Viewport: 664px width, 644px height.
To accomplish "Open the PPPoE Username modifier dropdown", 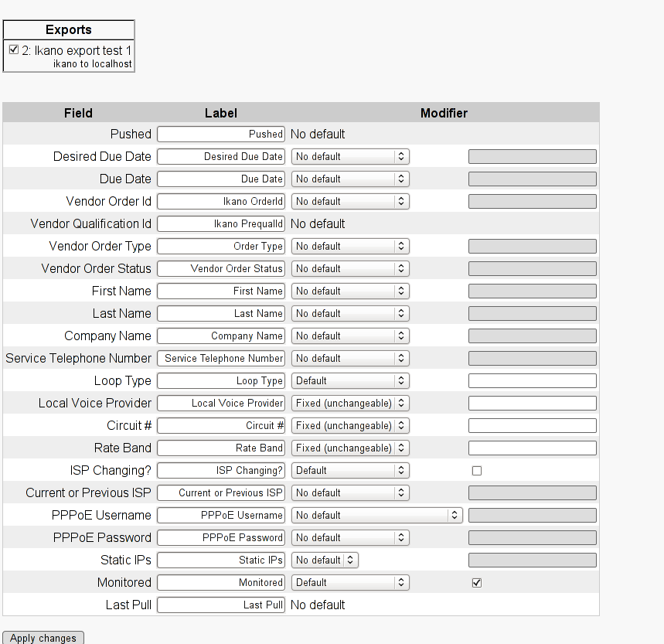I will point(376,516).
